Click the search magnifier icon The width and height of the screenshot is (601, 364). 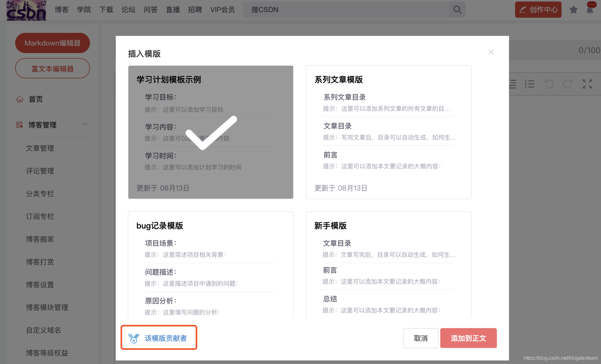(457, 10)
